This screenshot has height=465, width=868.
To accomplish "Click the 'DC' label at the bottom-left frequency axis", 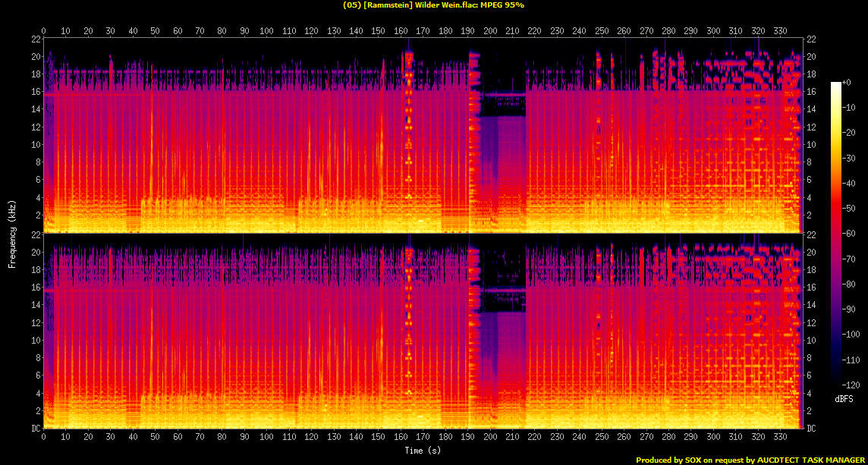I will 35,429.
